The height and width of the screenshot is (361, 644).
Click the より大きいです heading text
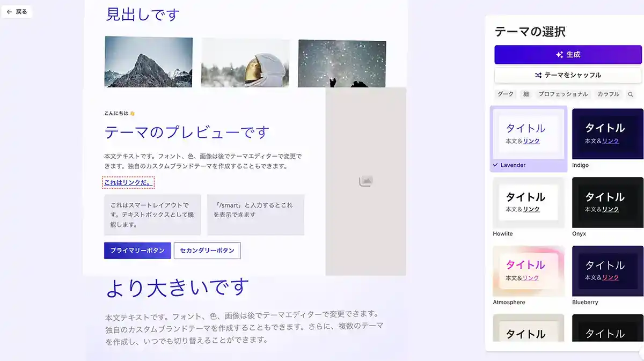178,288
